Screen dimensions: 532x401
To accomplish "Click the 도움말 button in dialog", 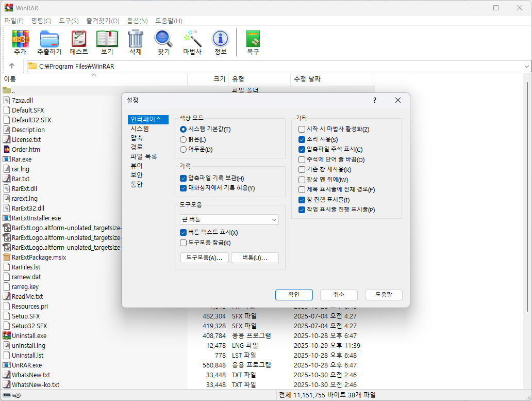I will tap(384, 295).
